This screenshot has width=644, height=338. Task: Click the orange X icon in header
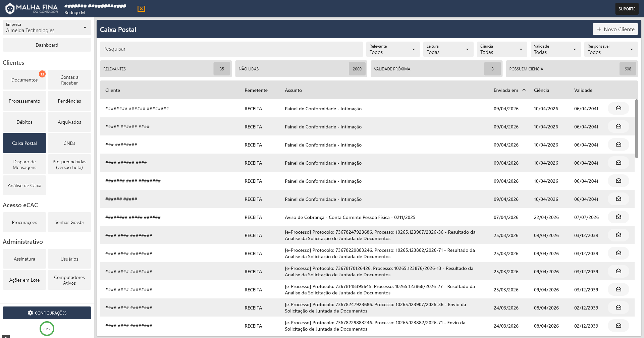[x=141, y=9]
